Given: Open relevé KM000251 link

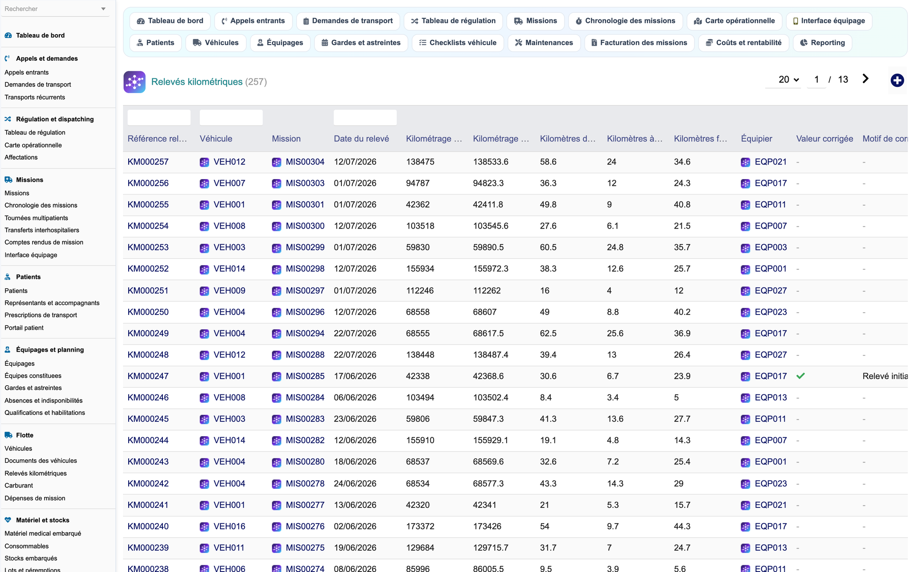Looking at the screenshot, I should pyautogui.click(x=148, y=291).
